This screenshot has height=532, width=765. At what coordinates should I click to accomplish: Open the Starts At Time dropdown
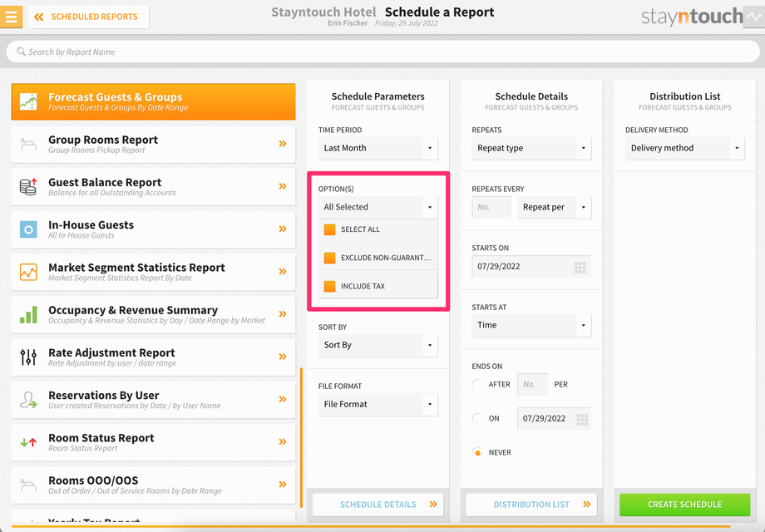tap(531, 325)
